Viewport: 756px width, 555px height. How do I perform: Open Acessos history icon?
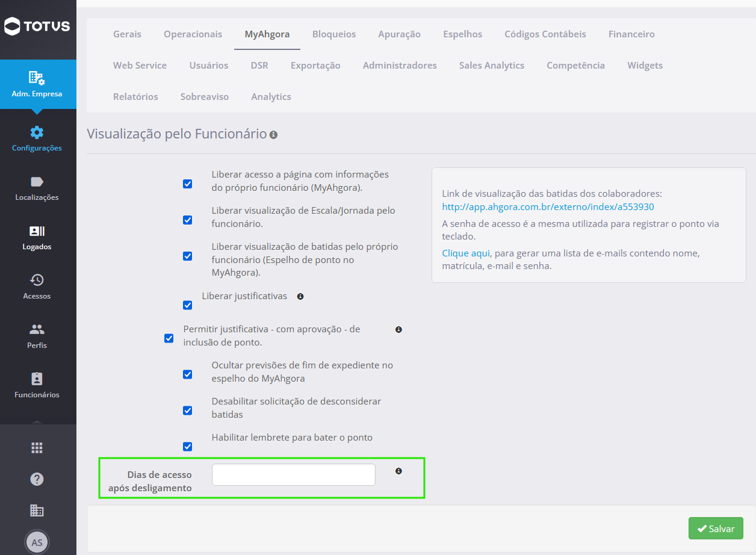point(37,281)
